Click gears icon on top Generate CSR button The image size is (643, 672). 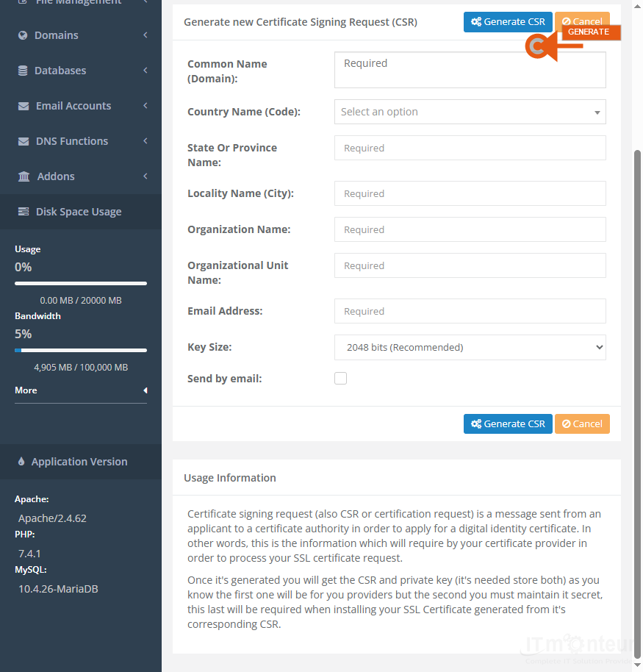point(476,22)
